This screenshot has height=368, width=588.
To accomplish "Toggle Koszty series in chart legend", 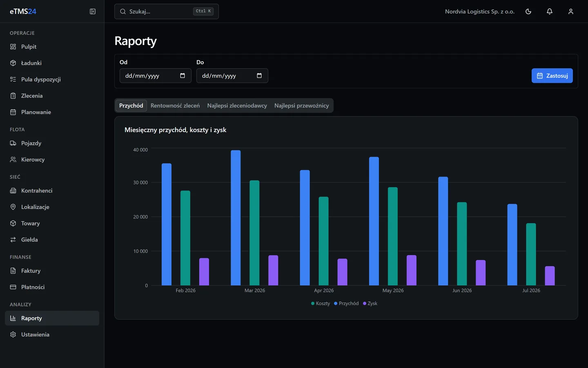I will (321, 303).
